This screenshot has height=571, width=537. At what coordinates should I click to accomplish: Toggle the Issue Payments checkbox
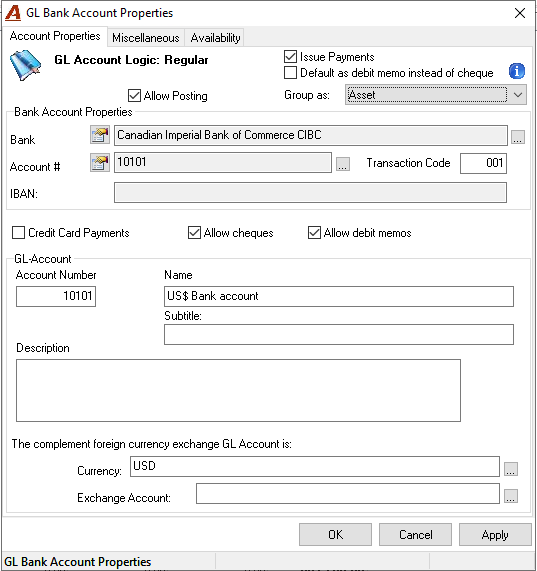pos(290,57)
